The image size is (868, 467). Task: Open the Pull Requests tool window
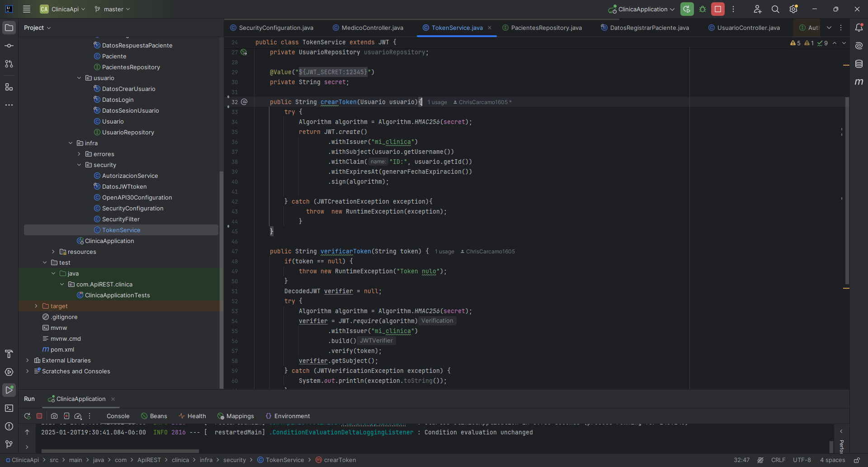[x=9, y=64]
